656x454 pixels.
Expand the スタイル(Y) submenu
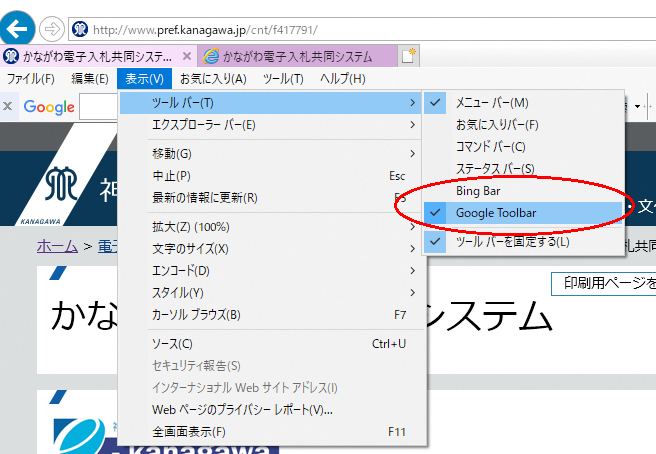(270, 292)
